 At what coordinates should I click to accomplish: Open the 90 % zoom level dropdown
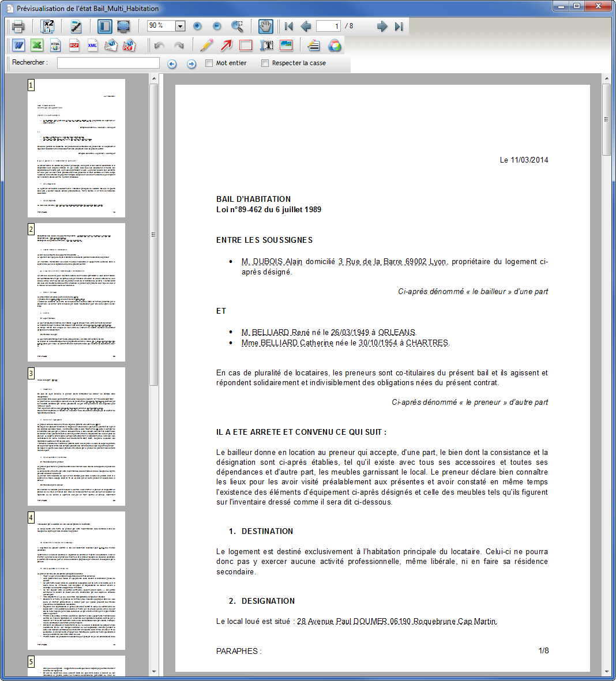pos(180,27)
